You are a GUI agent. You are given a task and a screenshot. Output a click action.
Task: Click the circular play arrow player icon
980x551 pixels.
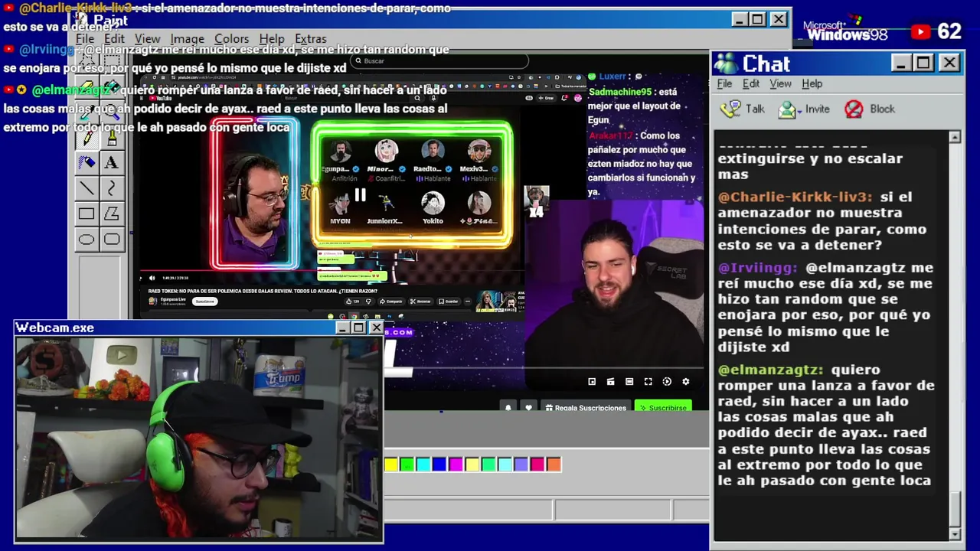(x=667, y=381)
